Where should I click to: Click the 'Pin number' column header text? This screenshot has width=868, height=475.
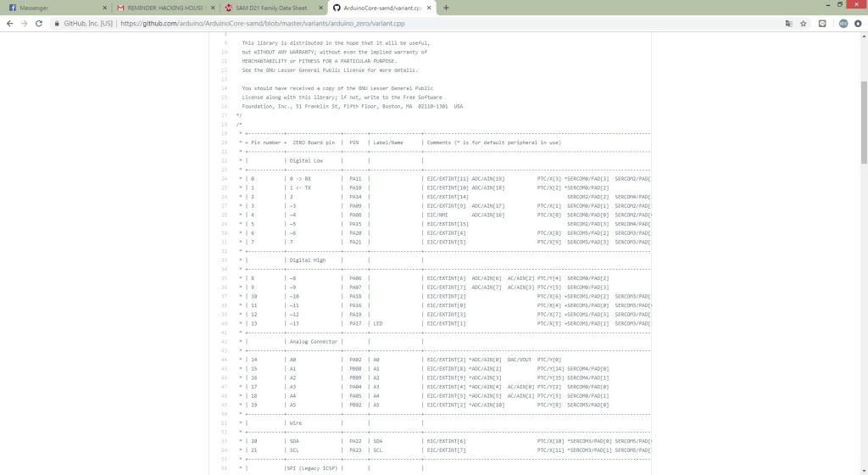coord(265,142)
